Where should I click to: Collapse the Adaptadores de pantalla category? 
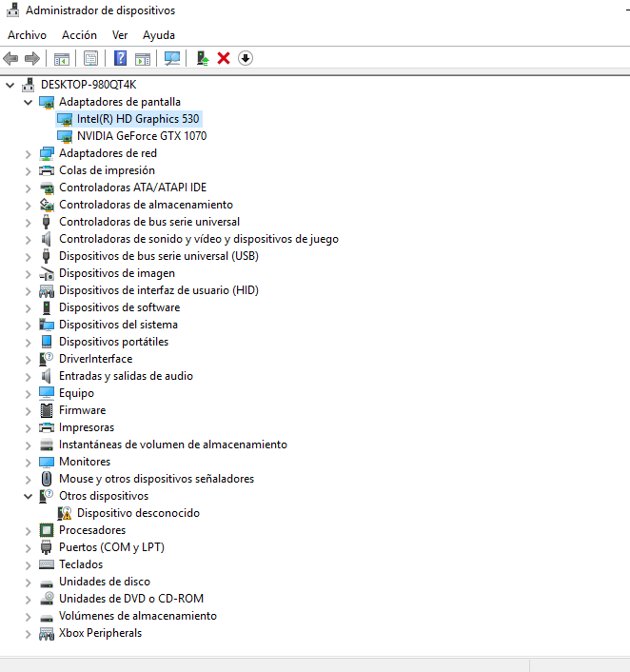[x=29, y=102]
